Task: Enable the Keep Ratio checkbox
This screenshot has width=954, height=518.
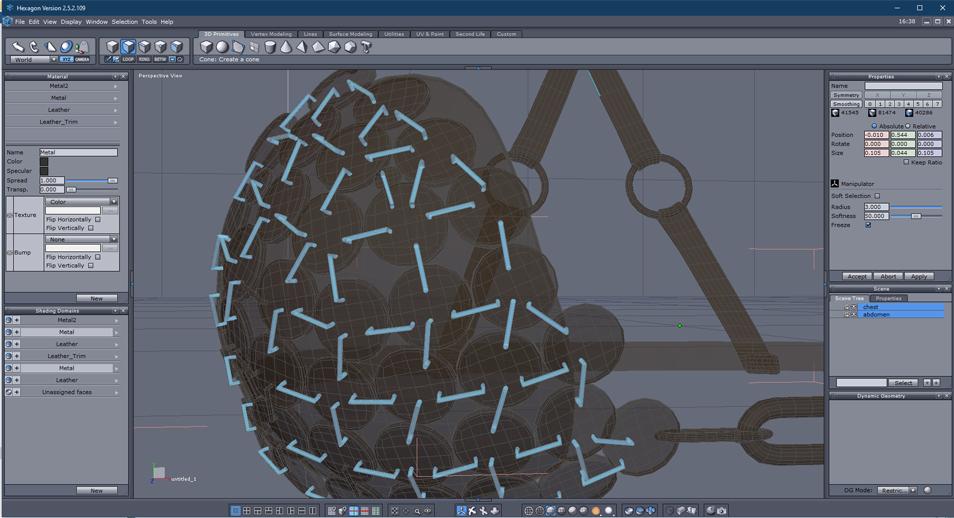Action: coord(906,162)
